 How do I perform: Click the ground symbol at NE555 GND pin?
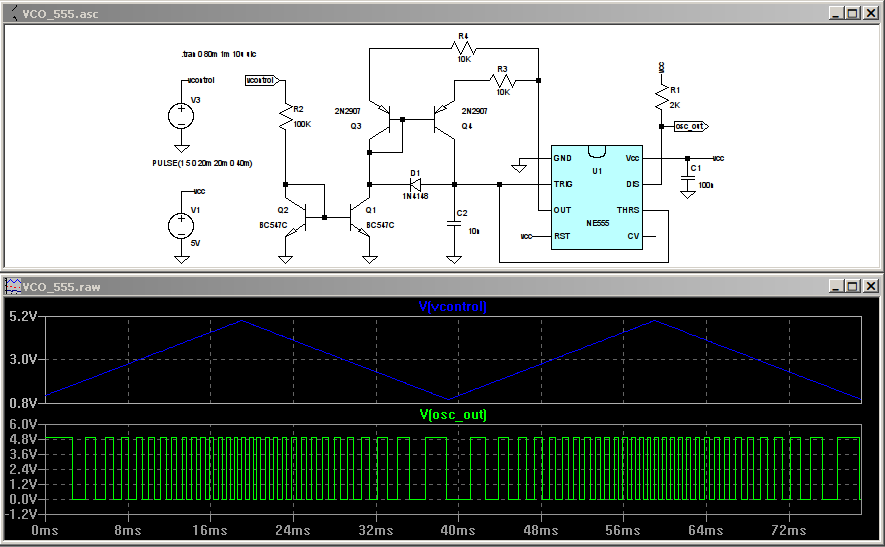(x=519, y=168)
